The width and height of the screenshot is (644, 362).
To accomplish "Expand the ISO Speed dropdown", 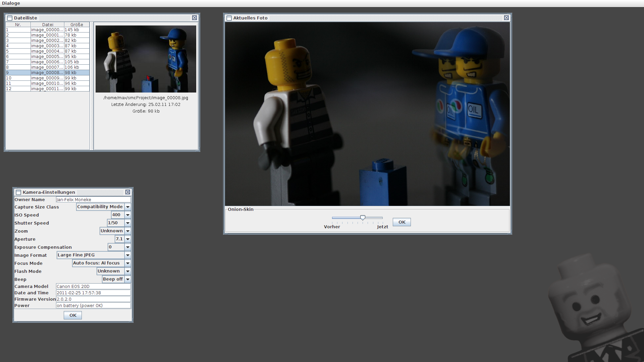I will click(x=128, y=215).
